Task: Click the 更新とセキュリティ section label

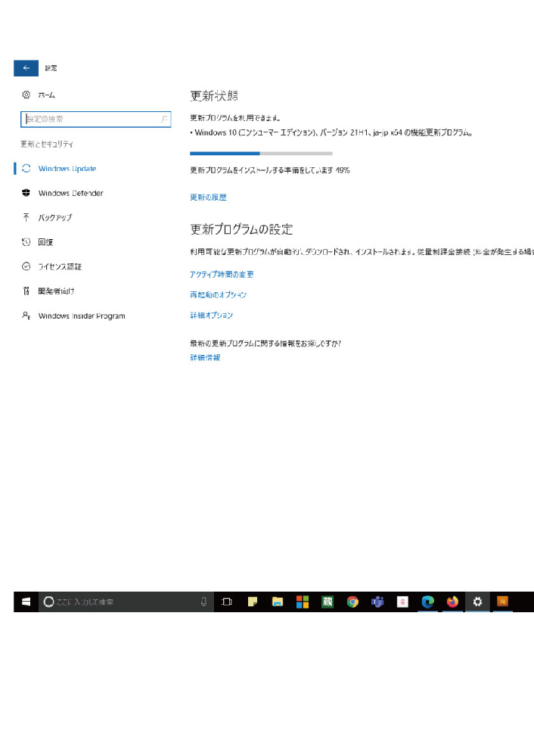Action: (x=47, y=144)
